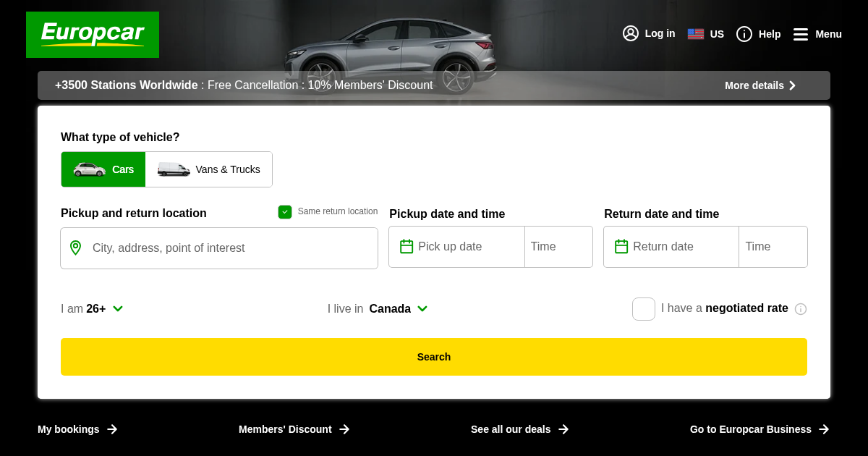
Task: Go to Europcar Business
Action: [x=758, y=429]
